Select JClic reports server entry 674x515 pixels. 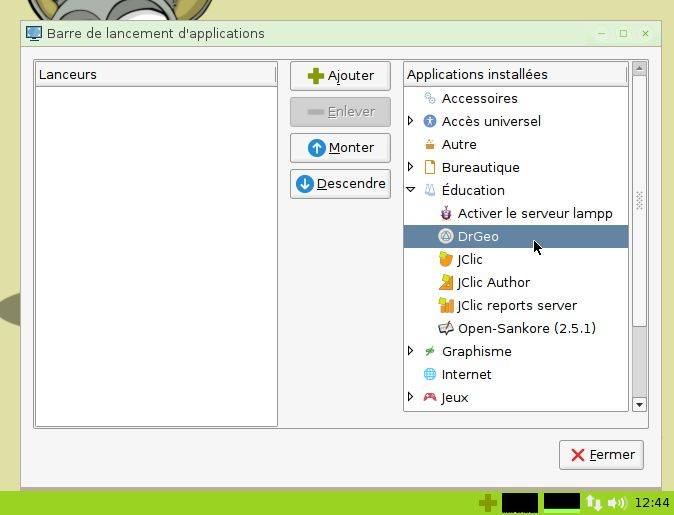click(x=516, y=306)
